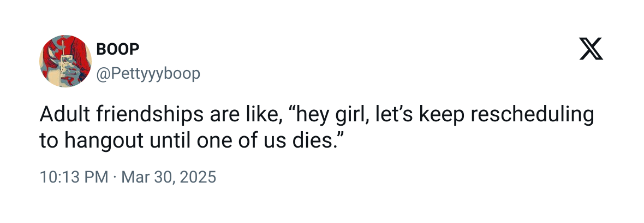This screenshot has height=223, width=644.
Task: Click the X logo icon
Action: (x=591, y=50)
